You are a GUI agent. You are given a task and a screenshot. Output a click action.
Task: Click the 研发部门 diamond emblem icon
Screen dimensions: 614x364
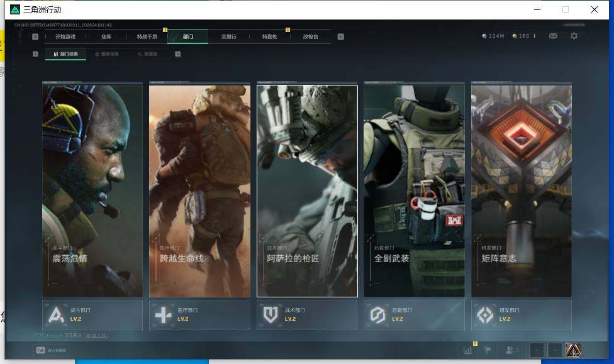pyautogui.click(x=485, y=315)
